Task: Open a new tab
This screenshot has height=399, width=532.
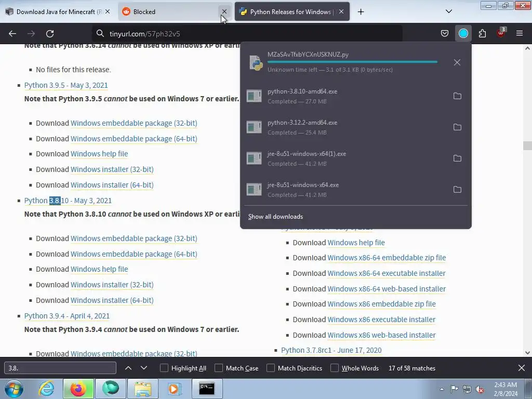Action: pyautogui.click(x=361, y=12)
